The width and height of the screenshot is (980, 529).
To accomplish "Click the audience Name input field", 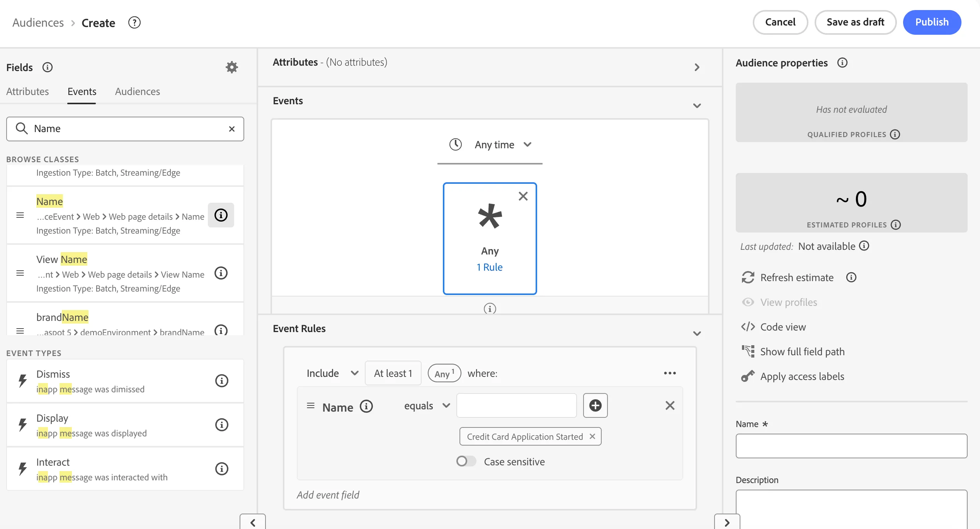I will tap(851, 446).
